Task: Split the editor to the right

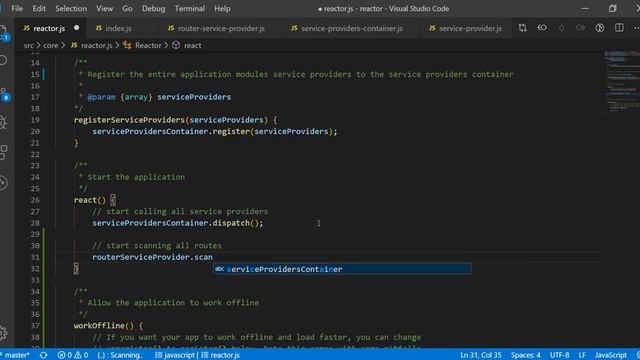Action: (619, 28)
